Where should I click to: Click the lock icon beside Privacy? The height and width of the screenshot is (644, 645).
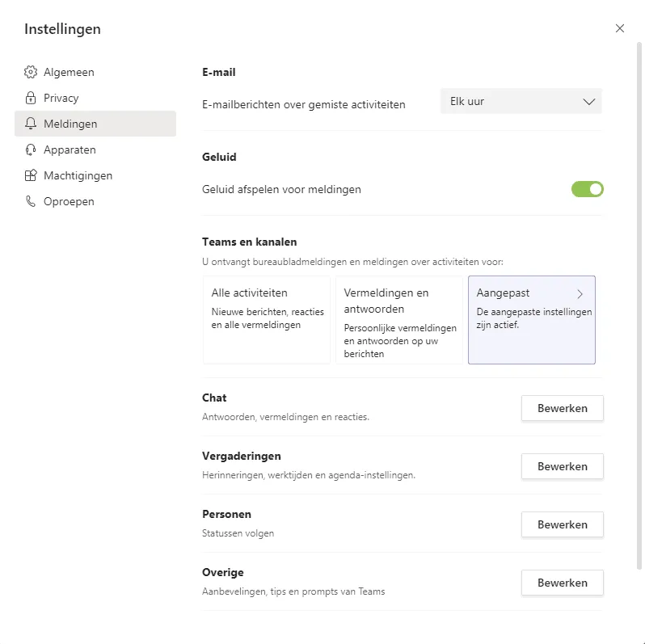pyautogui.click(x=31, y=98)
